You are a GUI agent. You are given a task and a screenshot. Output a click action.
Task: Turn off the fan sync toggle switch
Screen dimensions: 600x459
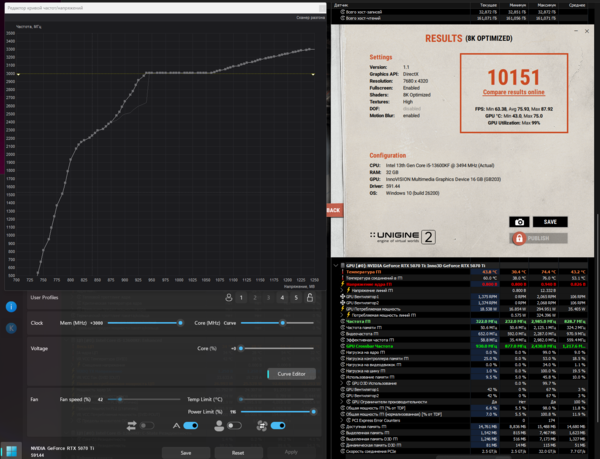(x=278, y=426)
